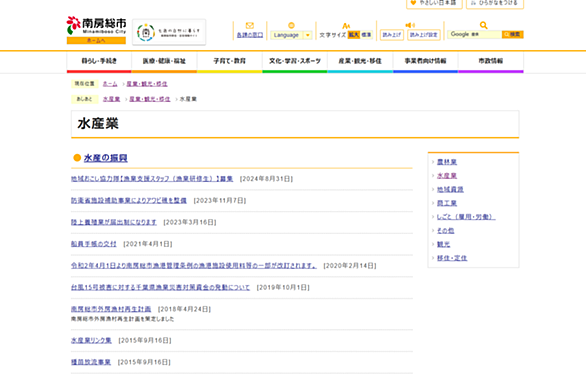Open 防衛省施設補助事業によりアワビ礁を整備 link
Image resolution: width=586 pixels, height=375 pixels.
coord(129,201)
